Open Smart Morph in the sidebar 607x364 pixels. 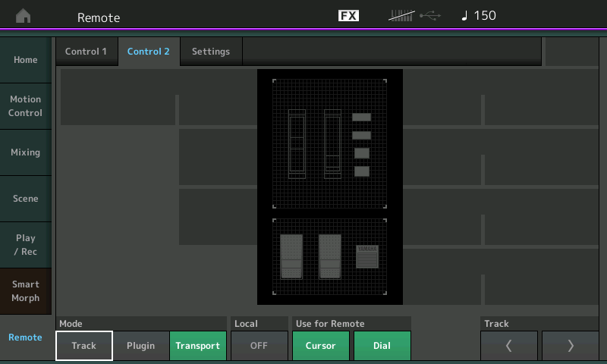[x=26, y=291]
